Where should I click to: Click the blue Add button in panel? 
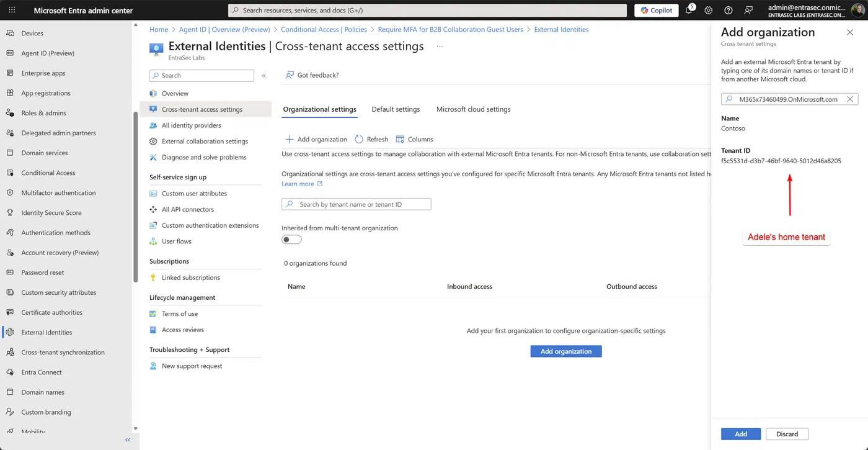741,434
